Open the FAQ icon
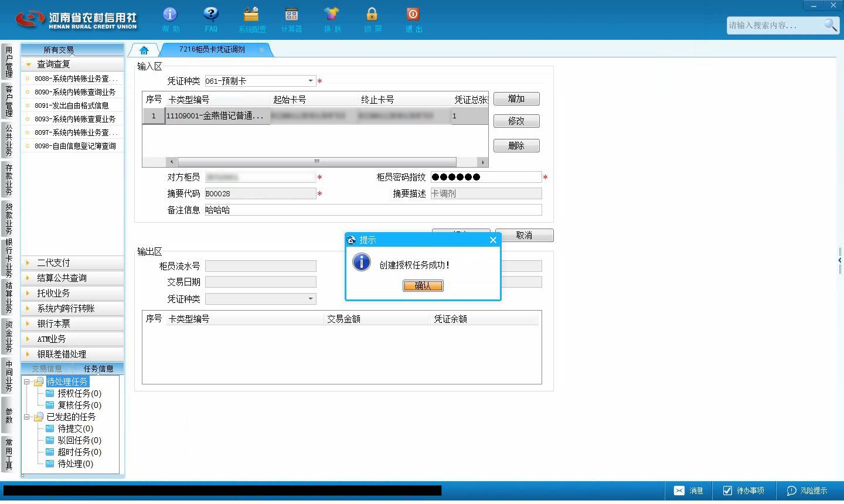Viewport: 844px width, 504px height. click(x=211, y=19)
